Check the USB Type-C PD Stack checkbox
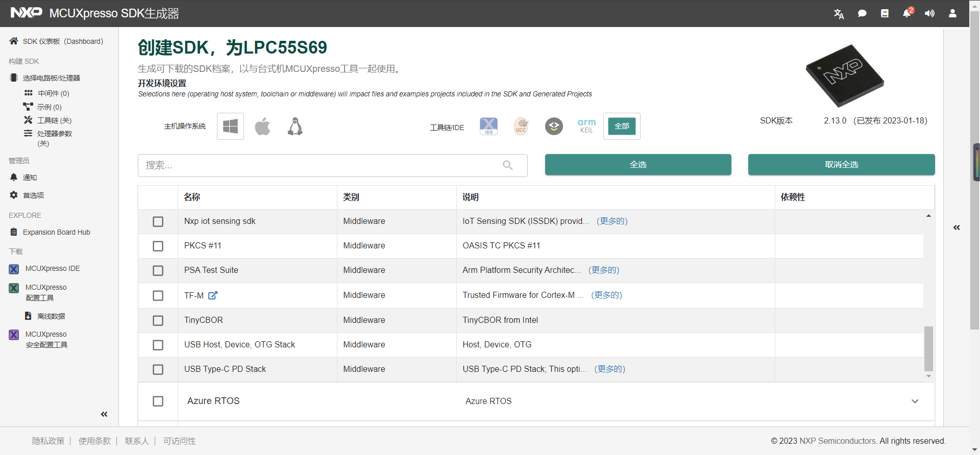Viewport: 980px width, 455px height. click(158, 369)
